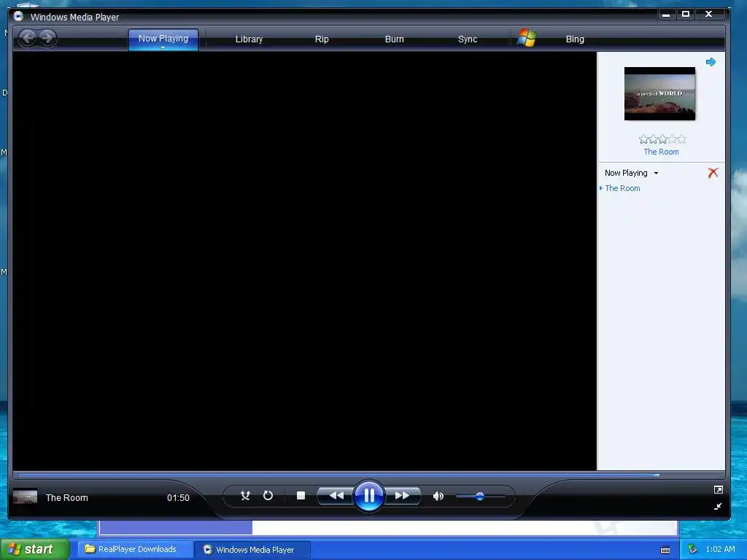Open the Windows Start menu
747x560 pixels.
point(35,549)
